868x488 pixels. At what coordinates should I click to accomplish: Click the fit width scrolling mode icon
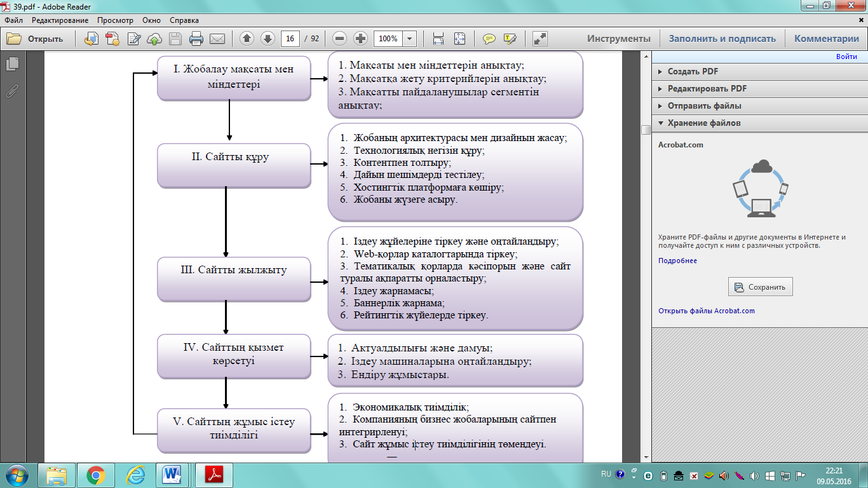pos(438,39)
